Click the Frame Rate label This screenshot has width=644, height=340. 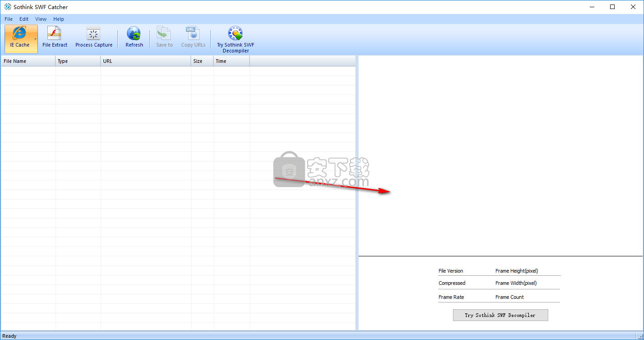tap(451, 297)
